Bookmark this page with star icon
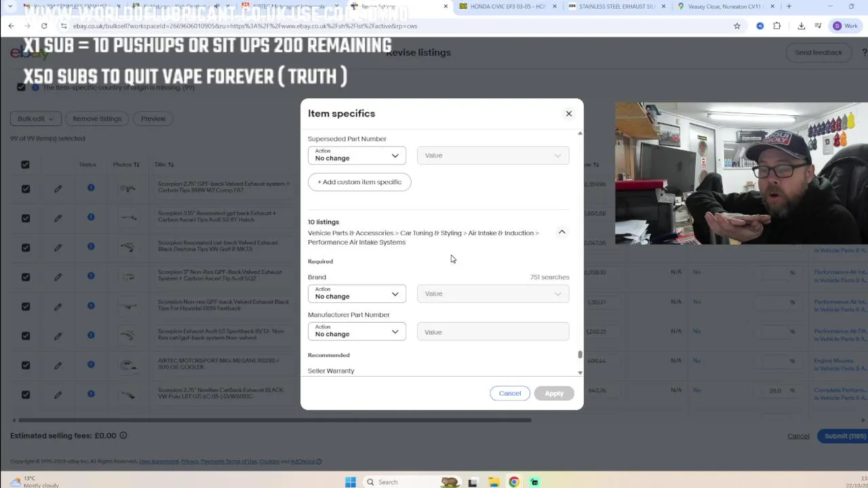 (737, 26)
